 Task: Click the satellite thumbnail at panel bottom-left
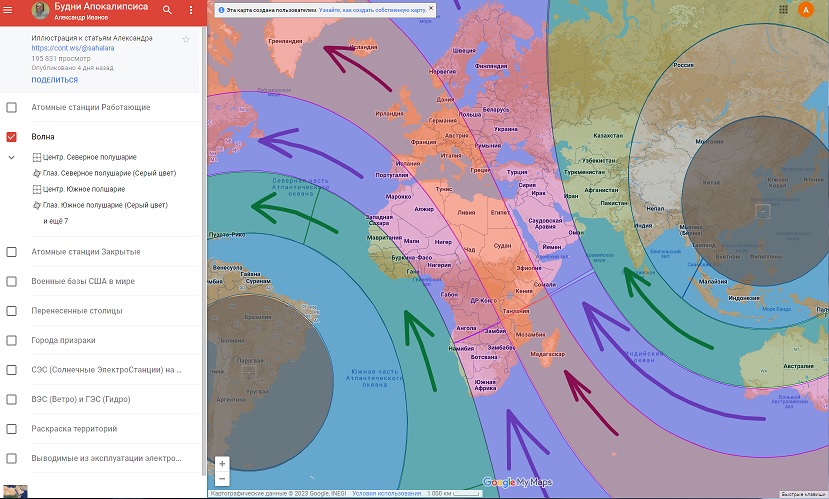pos(14,492)
